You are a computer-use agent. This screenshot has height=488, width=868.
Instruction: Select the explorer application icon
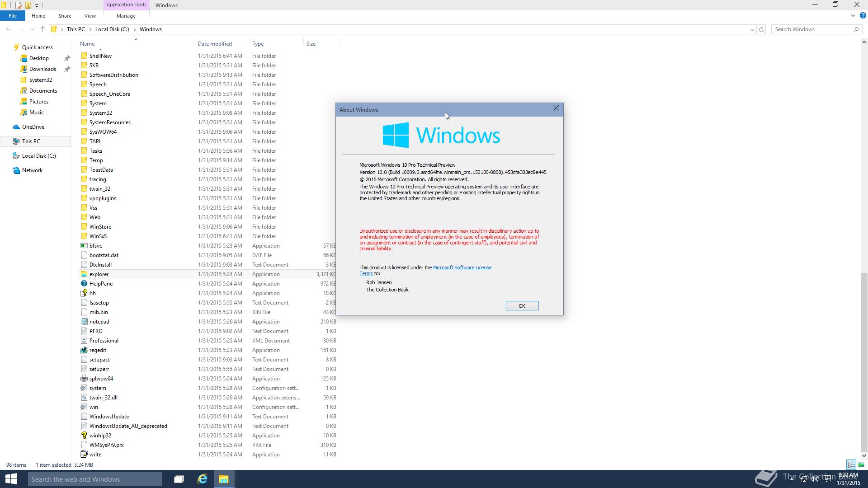coord(84,274)
